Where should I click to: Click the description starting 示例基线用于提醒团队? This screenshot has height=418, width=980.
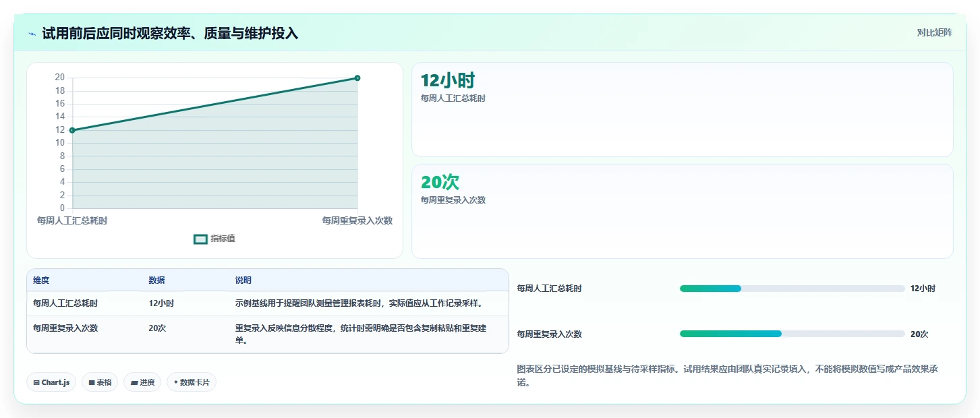(x=359, y=303)
